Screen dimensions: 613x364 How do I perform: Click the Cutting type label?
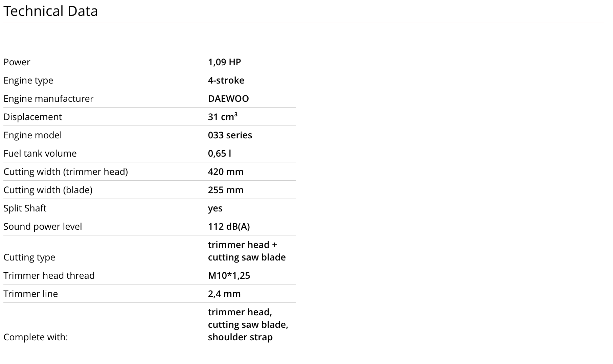coord(29,257)
